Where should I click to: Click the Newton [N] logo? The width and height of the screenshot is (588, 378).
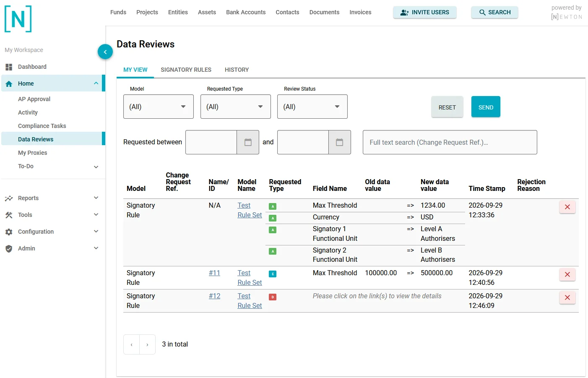point(18,19)
